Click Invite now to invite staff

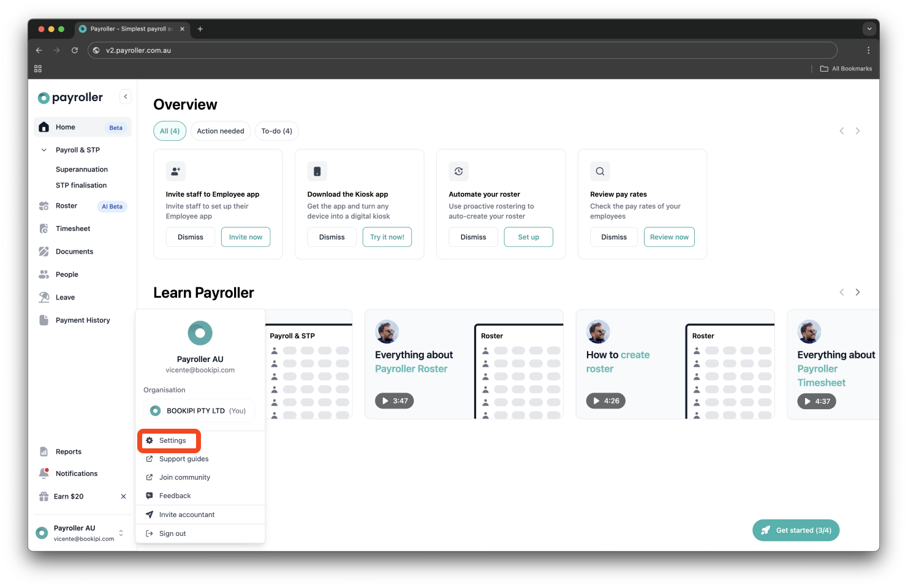245,236
